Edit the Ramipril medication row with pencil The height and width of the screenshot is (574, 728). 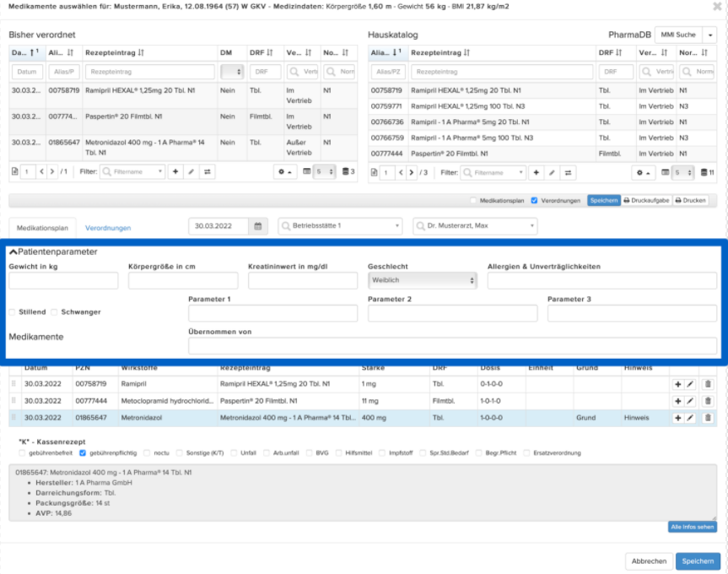pos(690,384)
